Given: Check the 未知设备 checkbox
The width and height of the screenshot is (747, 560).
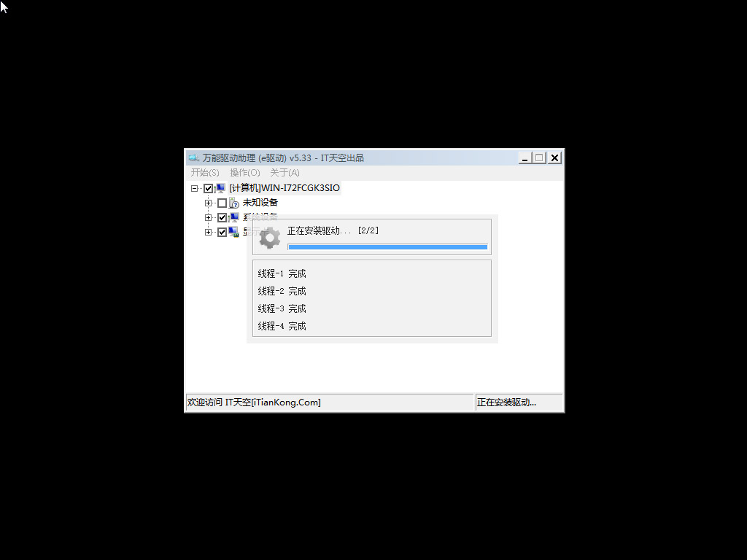Looking at the screenshot, I should pyautogui.click(x=222, y=203).
